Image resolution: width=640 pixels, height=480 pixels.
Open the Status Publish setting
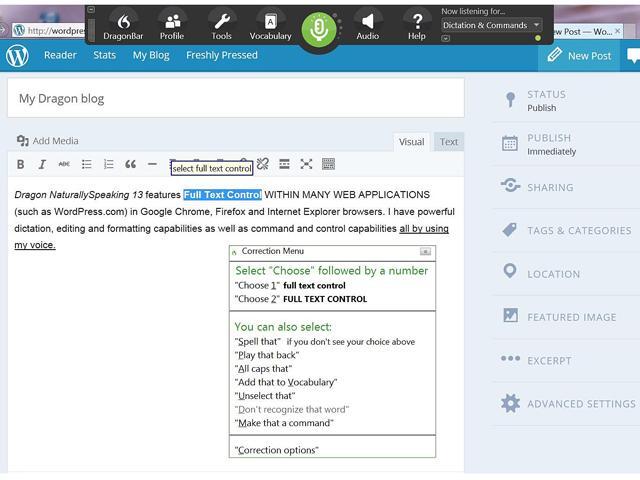pos(565,100)
